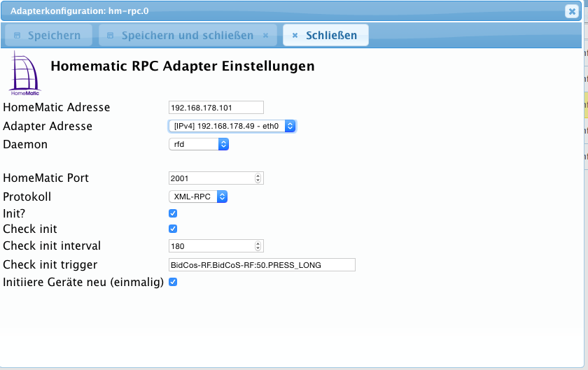
Task: Focus the HomeMatic Port field
Action: click(x=216, y=178)
